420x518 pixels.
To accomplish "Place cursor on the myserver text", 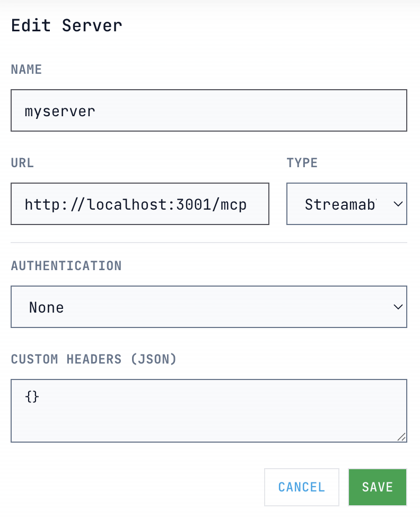I will point(60,111).
